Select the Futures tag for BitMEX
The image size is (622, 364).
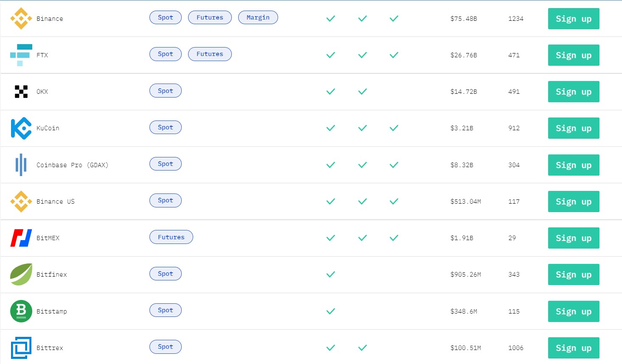171,237
